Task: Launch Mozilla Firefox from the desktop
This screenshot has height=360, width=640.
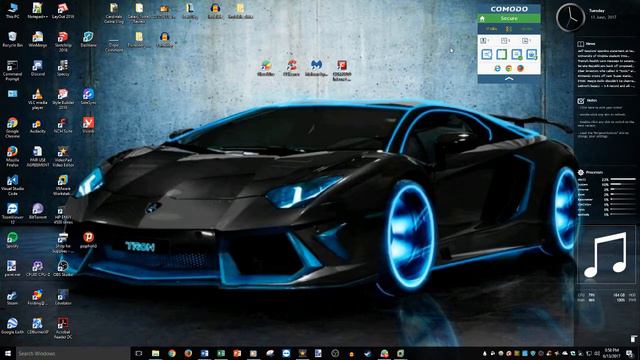Action: tap(12, 156)
